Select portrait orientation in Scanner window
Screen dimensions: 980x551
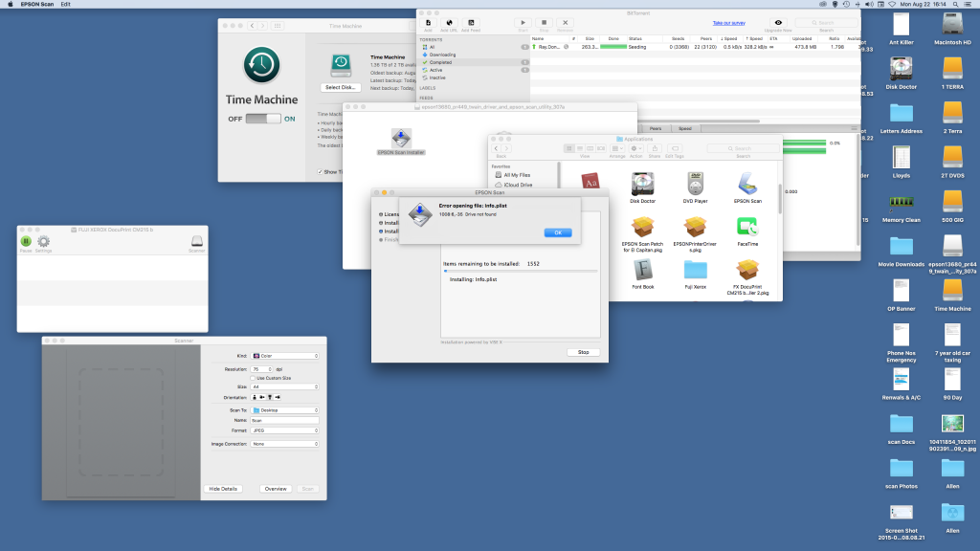point(255,397)
